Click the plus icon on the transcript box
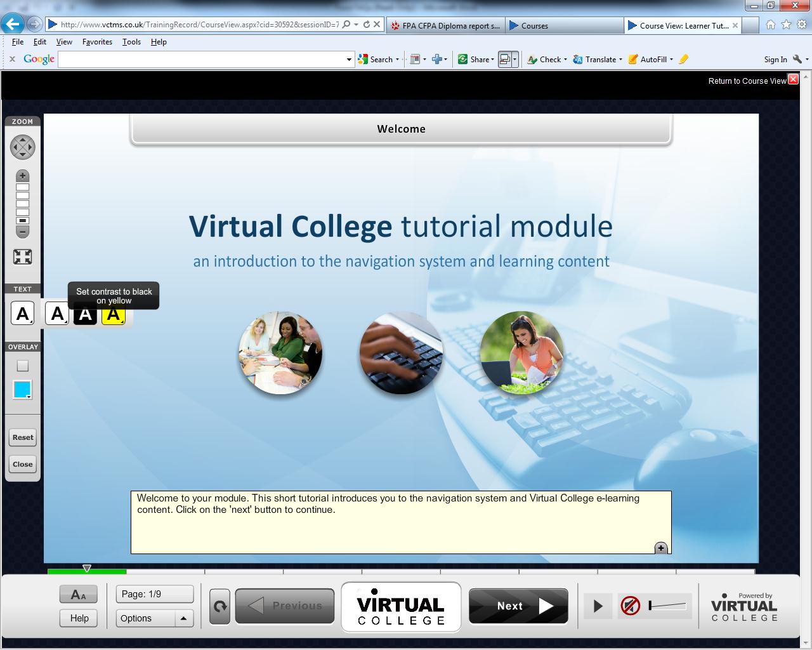812x650 pixels. (x=660, y=547)
